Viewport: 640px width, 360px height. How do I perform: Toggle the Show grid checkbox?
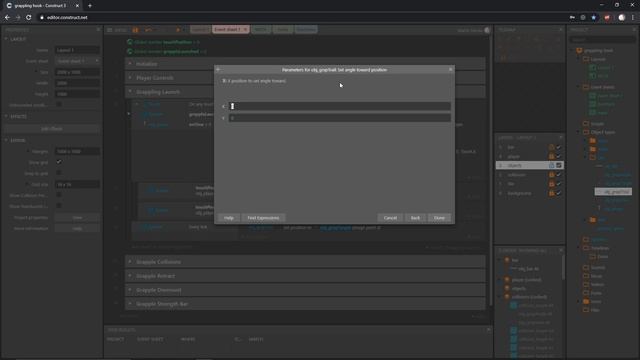[x=59, y=162]
